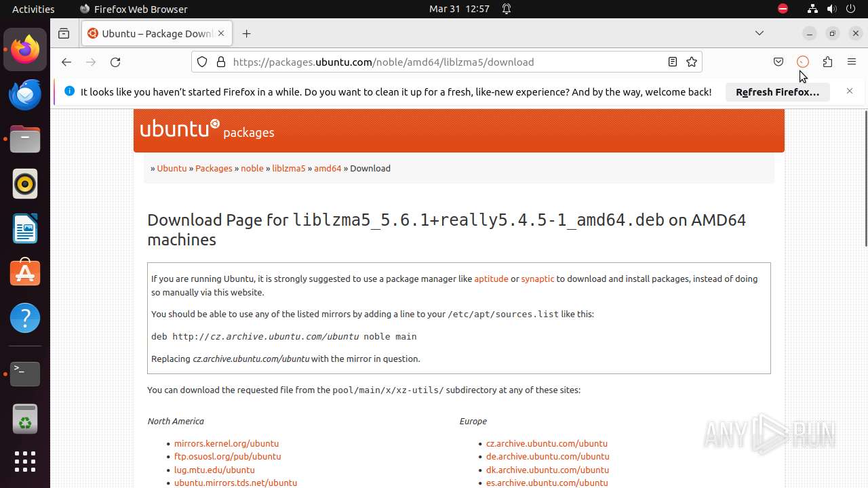Download from es.archive.ubuntu.com/ubuntu
This screenshot has height=488, width=868.
[547, 483]
